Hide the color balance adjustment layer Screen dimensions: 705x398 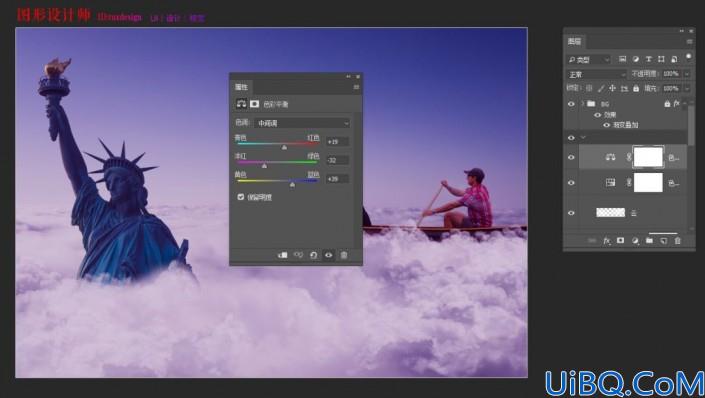click(571, 157)
